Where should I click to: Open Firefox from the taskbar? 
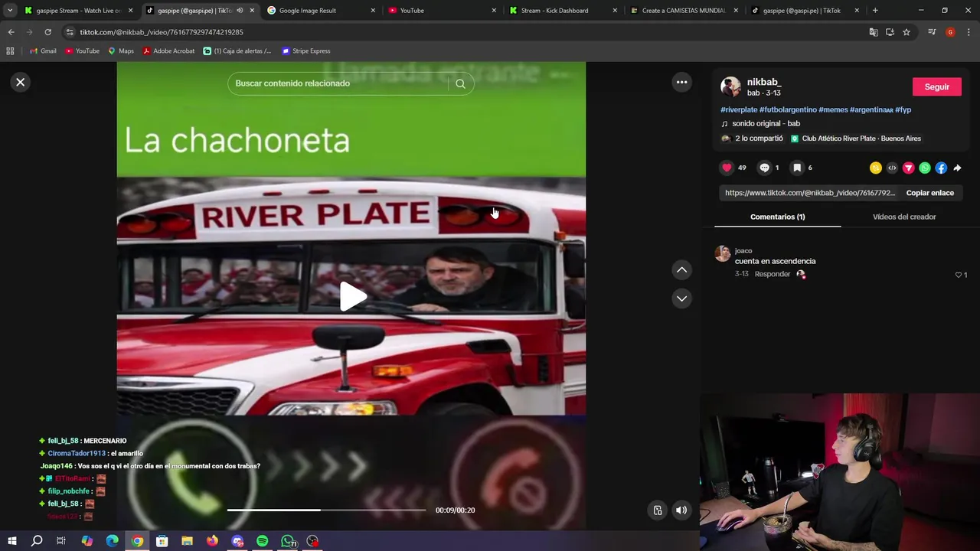(212, 541)
